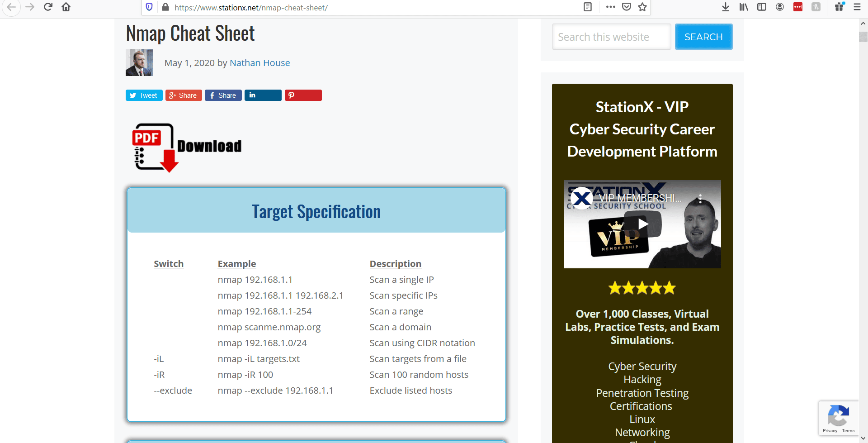The image size is (868, 443).
Task: Open reCAPTCHA Terms link
Action: tap(849, 431)
